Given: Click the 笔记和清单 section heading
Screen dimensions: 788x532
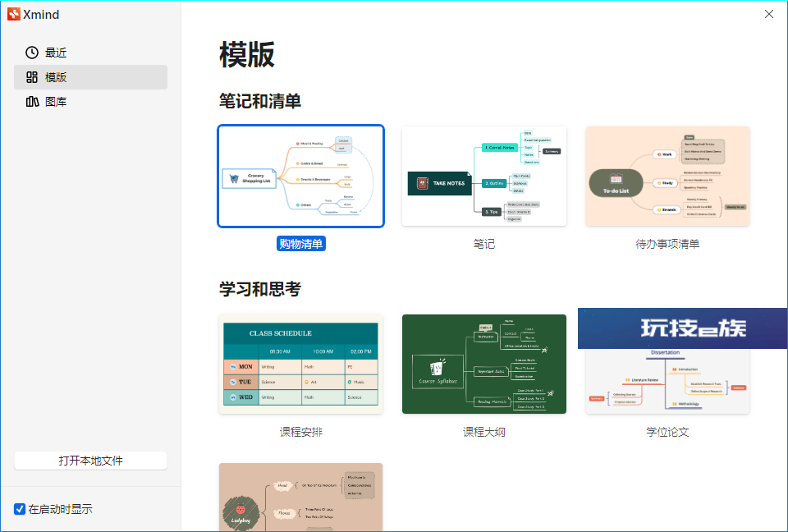Looking at the screenshot, I should pyautogui.click(x=260, y=101).
